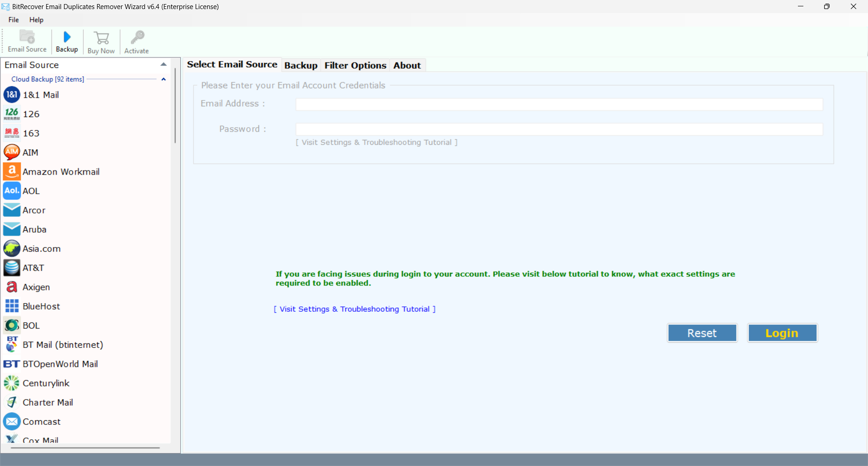The width and height of the screenshot is (868, 466).
Task: Open the grey Tutorial link under Password
Action: pos(377,143)
